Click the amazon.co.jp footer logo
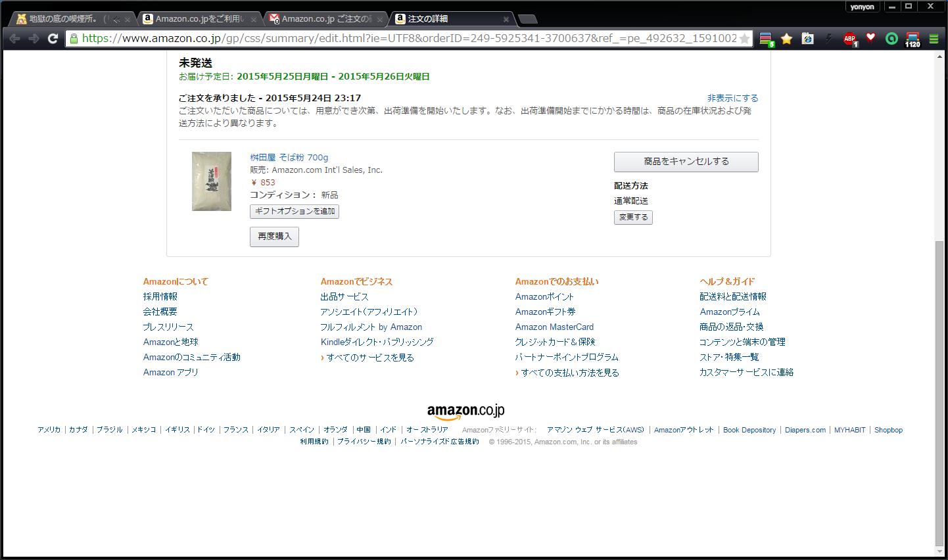Screen dimensions: 948x560 [465, 411]
